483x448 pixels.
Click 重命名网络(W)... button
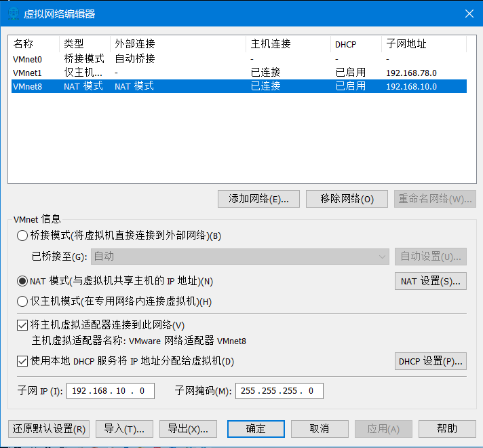[x=435, y=199]
